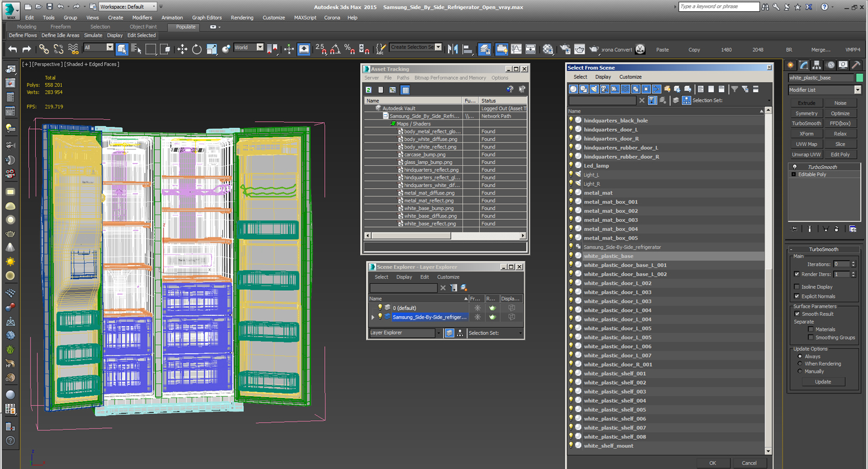
Task: Activate the Select and Link tool
Action: pyautogui.click(x=44, y=49)
